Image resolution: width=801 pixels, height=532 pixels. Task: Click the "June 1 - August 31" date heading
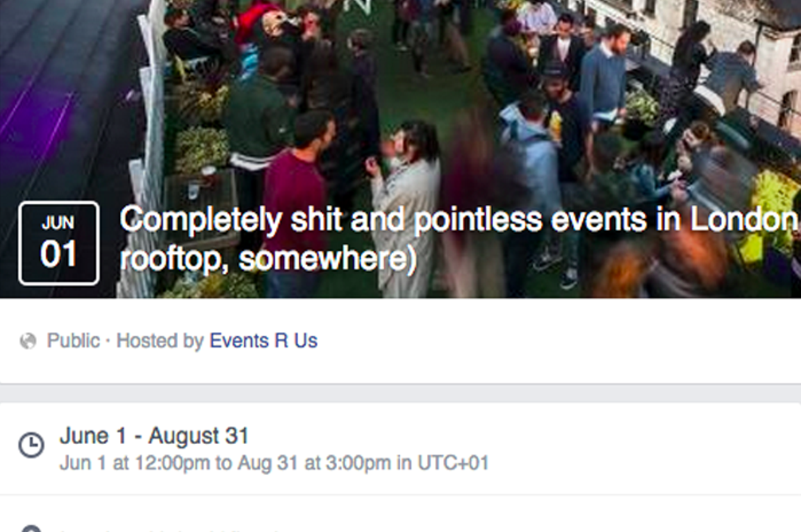pyautogui.click(x=154, y=436)
